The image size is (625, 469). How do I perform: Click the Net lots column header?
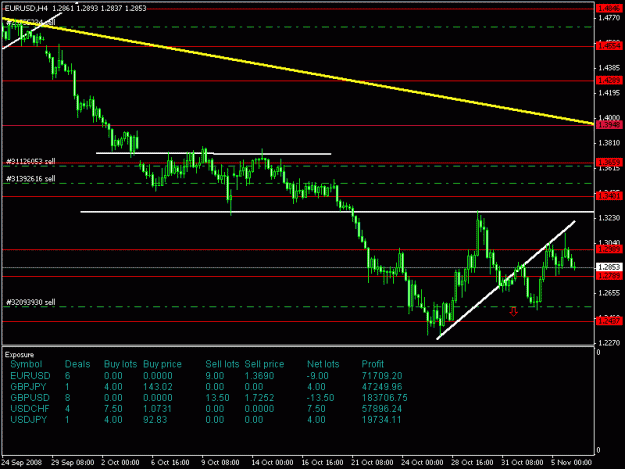pyautogui.click(x=323, y=364)
